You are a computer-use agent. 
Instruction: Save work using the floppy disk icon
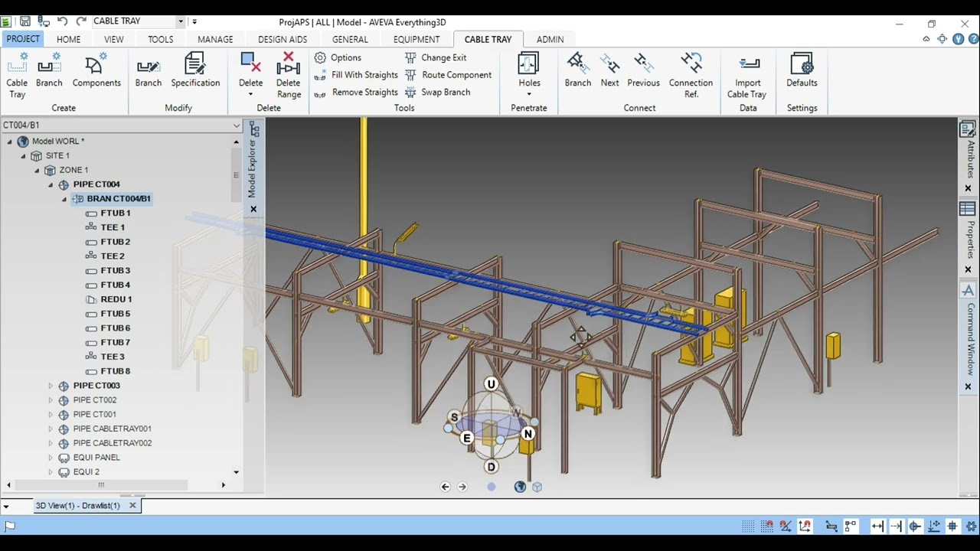point(25,21)
